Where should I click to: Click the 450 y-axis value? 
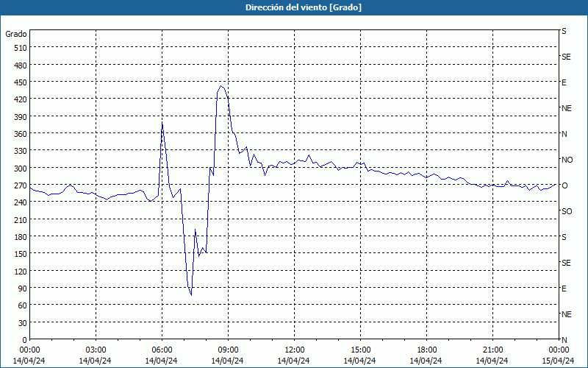pos(21,82)
